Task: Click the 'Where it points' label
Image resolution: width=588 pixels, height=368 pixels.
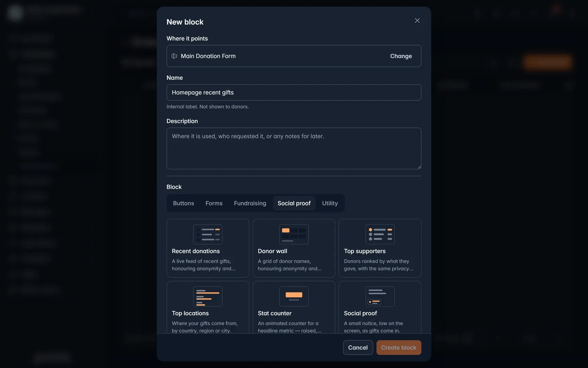Action: click(x=187, y=39)
